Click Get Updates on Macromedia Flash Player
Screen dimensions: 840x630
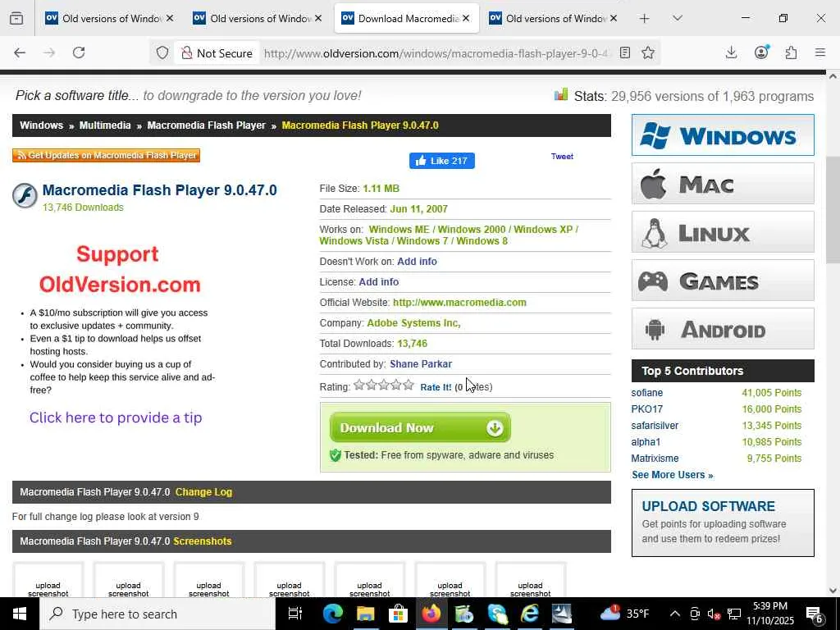point(106,155)
